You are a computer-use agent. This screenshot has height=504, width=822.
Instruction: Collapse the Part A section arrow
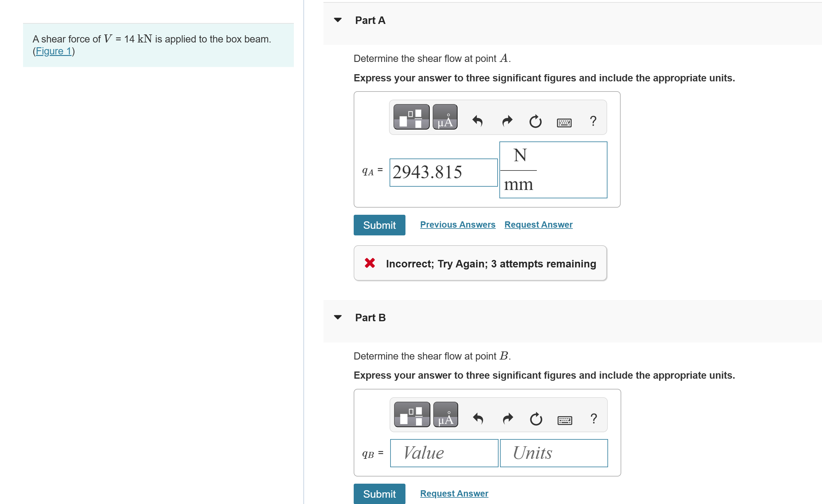click(x=338, y=20)
